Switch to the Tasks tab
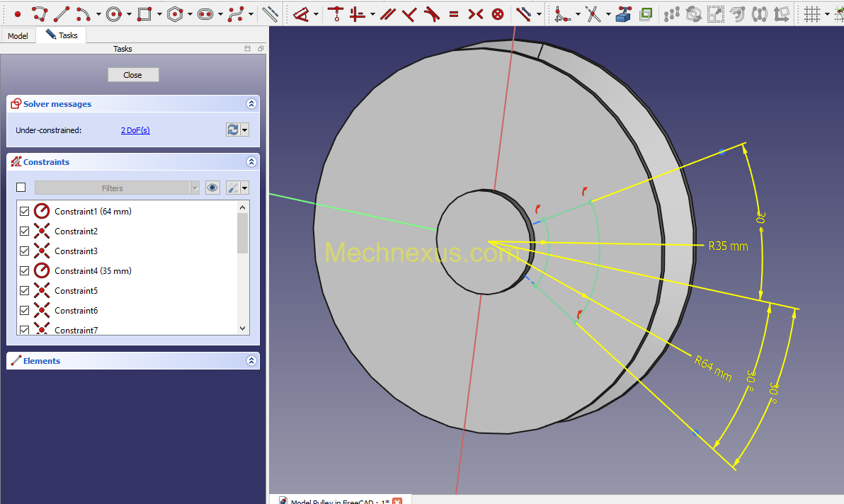The image size is (844, 504). 62,35
